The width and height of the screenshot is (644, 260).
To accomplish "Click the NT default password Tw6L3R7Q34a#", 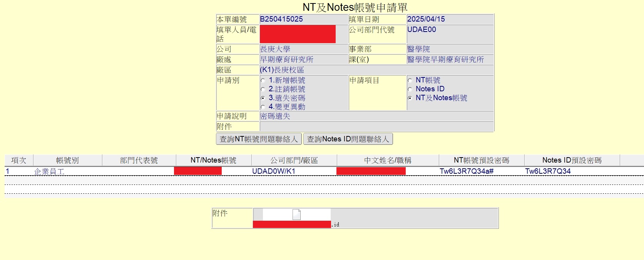I will [x=467, y=171].
